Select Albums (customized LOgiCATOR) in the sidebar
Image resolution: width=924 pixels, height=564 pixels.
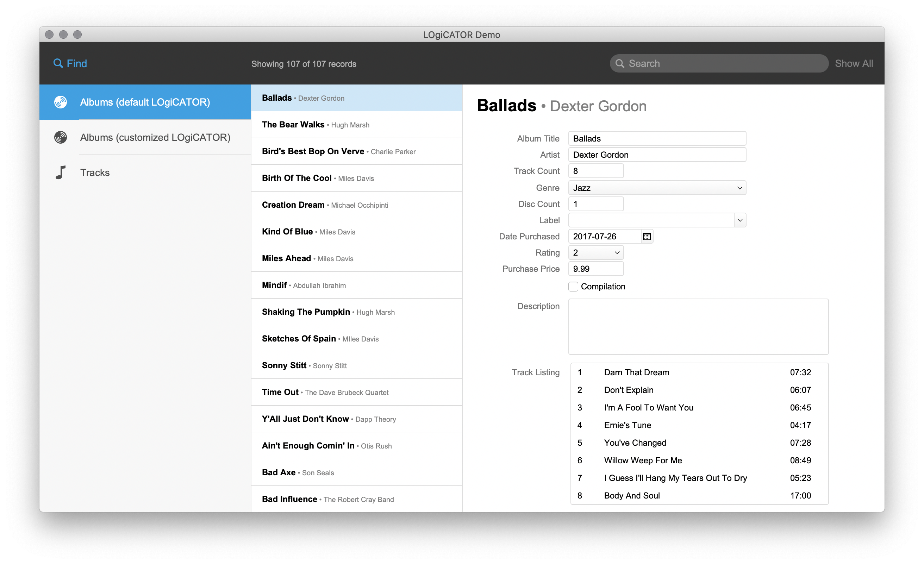tap(155, 137)
